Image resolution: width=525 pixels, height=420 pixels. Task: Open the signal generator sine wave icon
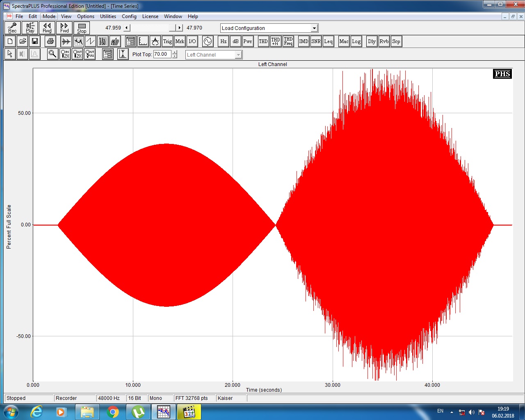[x=208, y=41]
